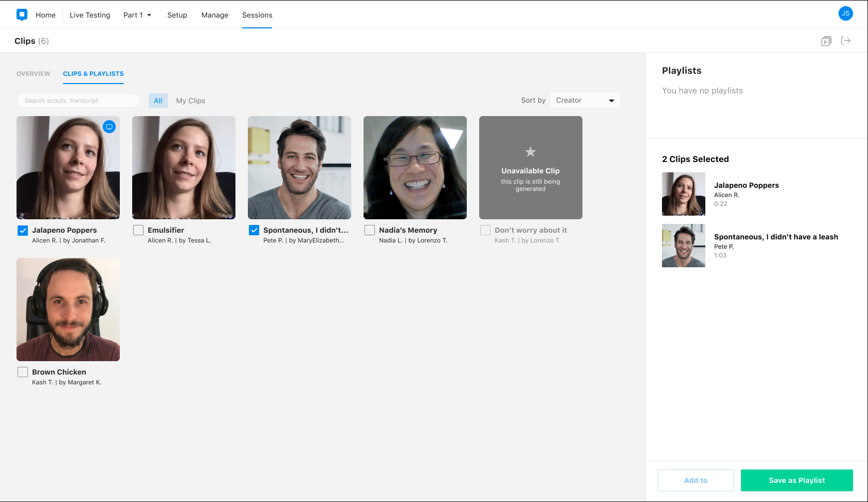Open the Nadia's Memory clip thumbnail
This screenshot has width=868, height=502.
click(415, 168)
